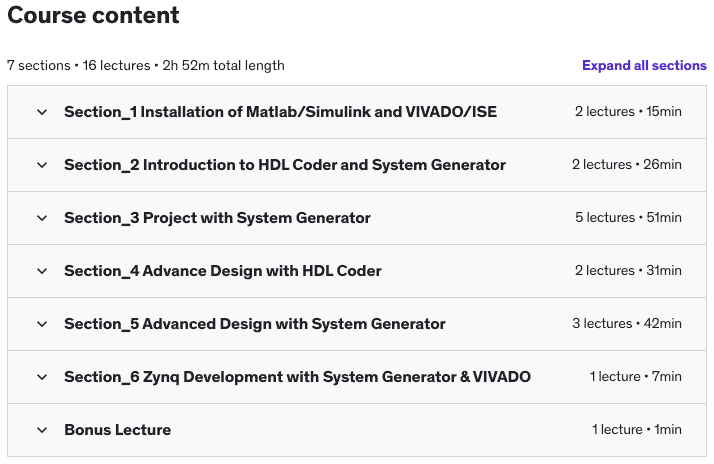Open 'Section_6 Zynq Development with System Generator & VIVADO' title
The height and width of the screenshot is (464, 714).
pos(297,377)
